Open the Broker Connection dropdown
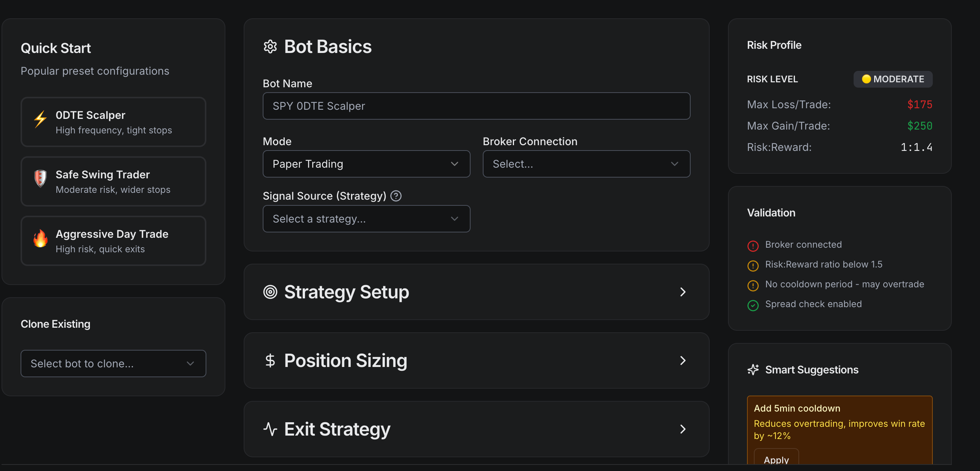This screenshot has height=471, width=980. pyautogui.click(x=586, y=164)
